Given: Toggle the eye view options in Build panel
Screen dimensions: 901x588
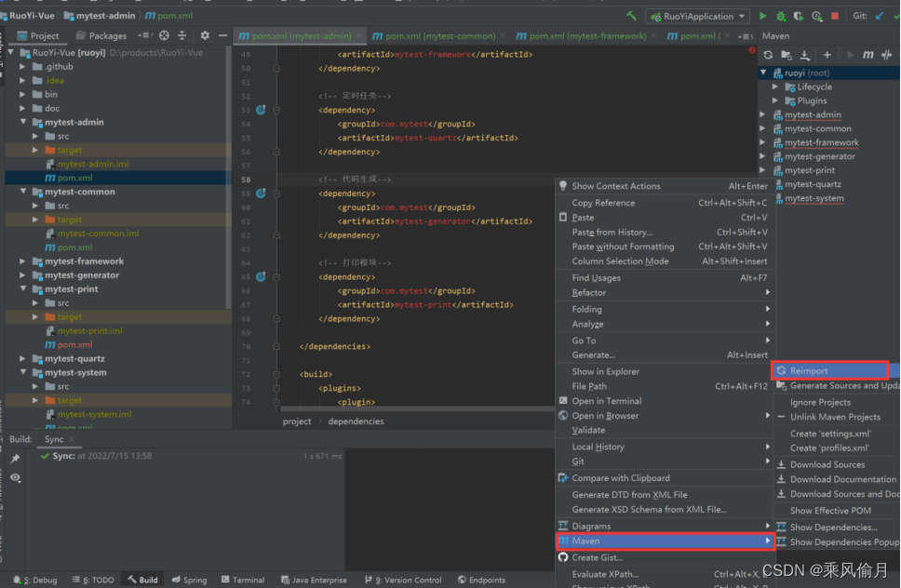Looking at the screenshot, I should coord(15,477).
